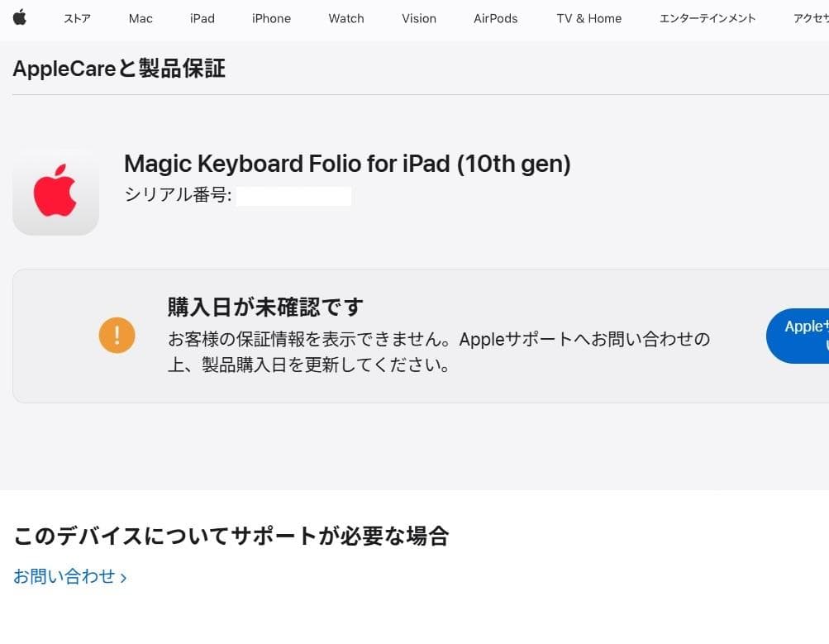The image size is (829, 644).
Task: Open the AirPods navigation section
Action: pos(495,18)
